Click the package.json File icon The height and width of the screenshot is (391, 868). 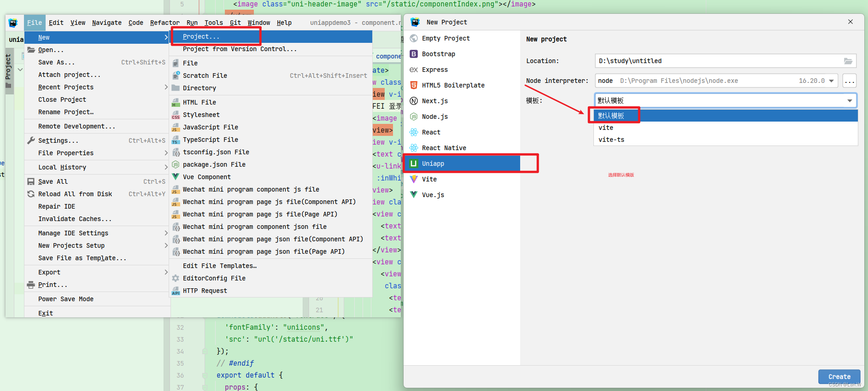[x=176, y=164]
